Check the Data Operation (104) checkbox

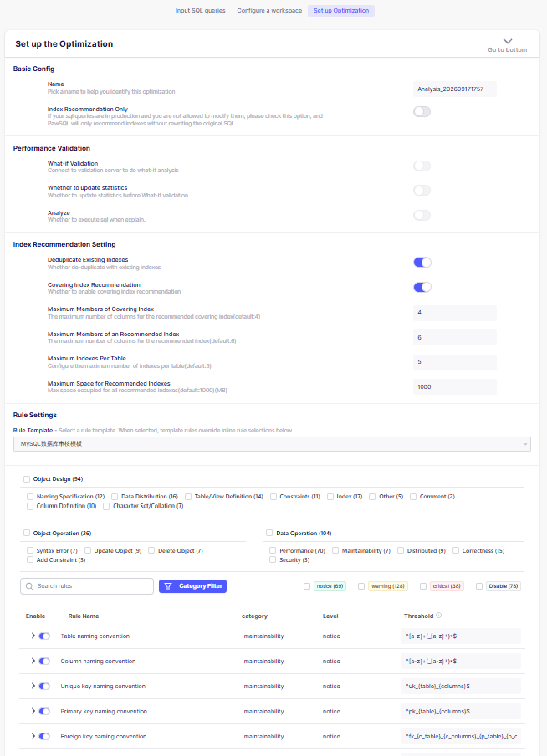tap(269, 533)
